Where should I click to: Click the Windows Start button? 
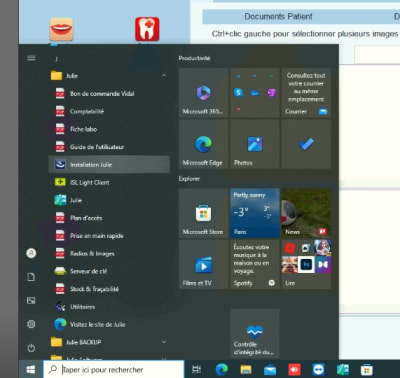pos(31,369)
